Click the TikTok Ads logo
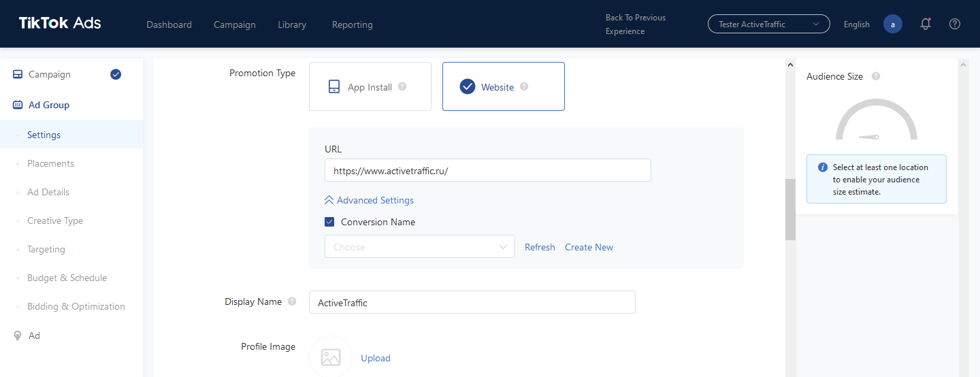The image size is (980, 377). pos(60,23)
